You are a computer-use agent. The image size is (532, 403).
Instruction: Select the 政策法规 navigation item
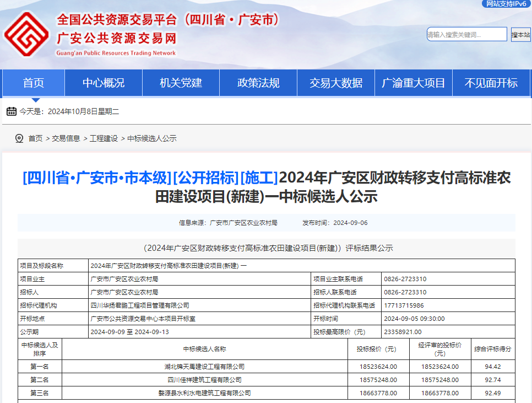pos(258,83)
